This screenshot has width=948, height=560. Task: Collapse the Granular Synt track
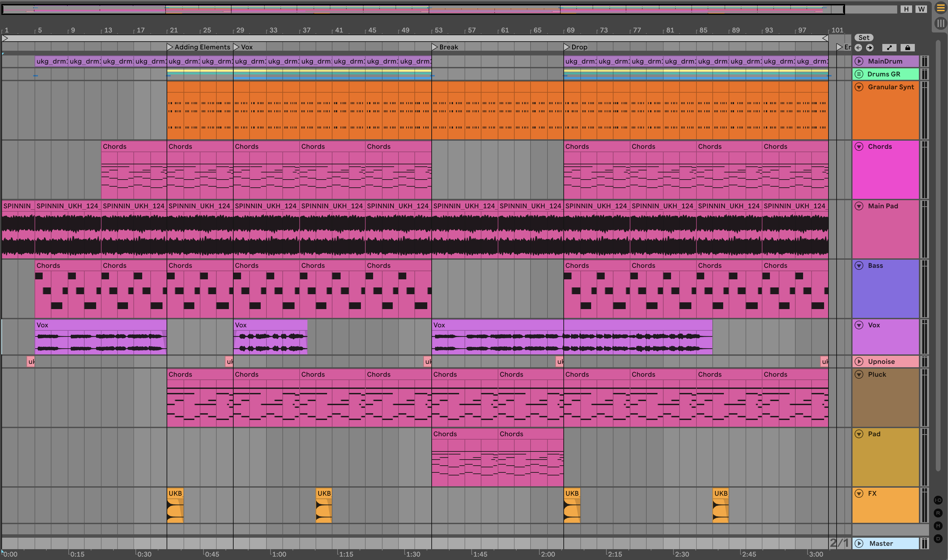pyautogui.click(x=859, y=87)
